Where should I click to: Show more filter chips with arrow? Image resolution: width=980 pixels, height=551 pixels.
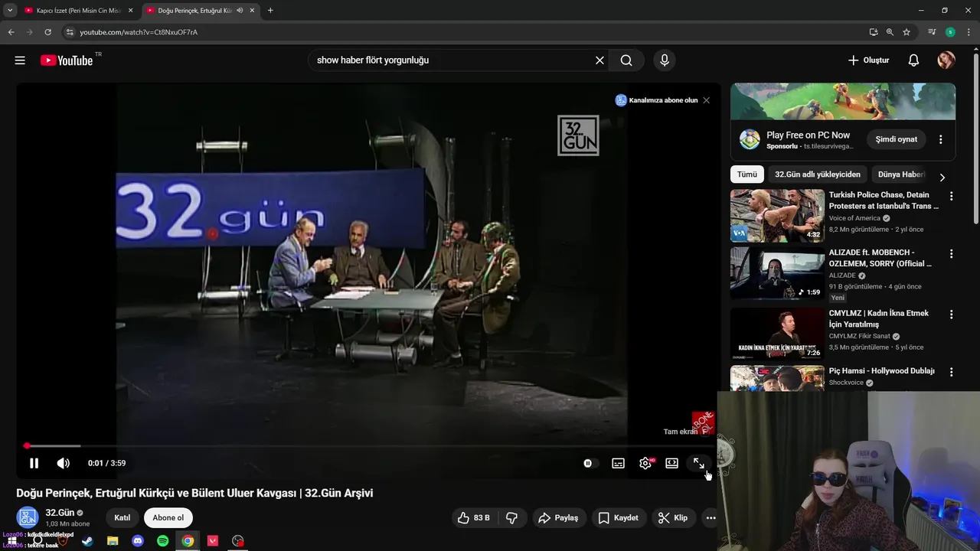coord(942,177)
